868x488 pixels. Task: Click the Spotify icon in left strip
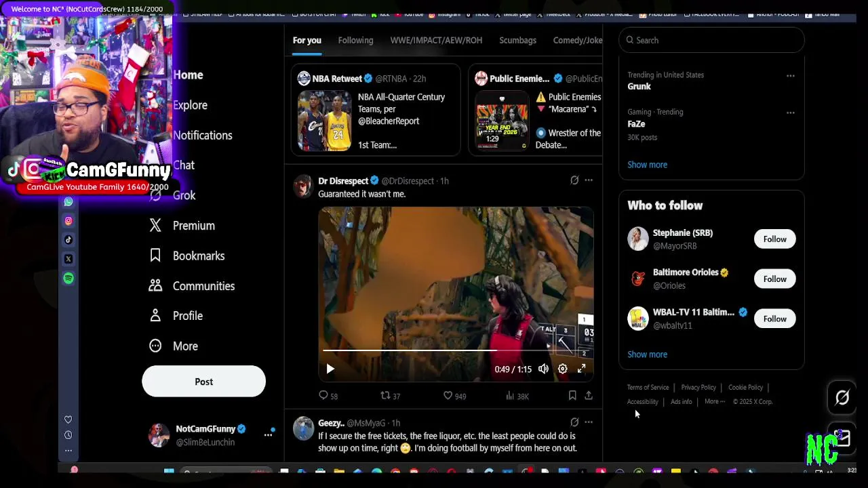point(68,279)
